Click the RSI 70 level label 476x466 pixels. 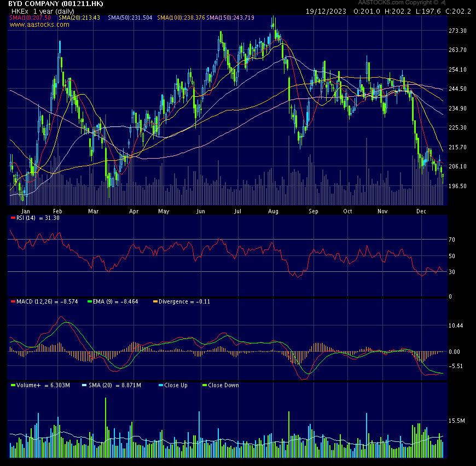pyautogui.click(x=452, y=240)
